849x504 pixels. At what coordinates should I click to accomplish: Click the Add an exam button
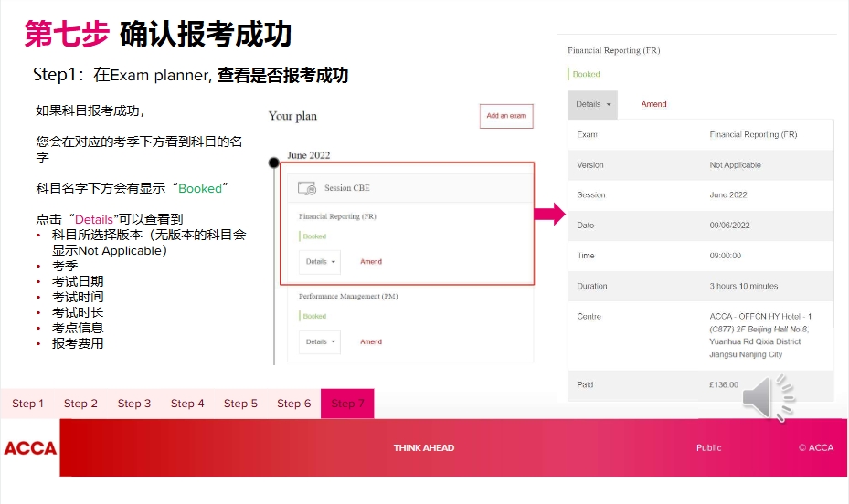506,116
